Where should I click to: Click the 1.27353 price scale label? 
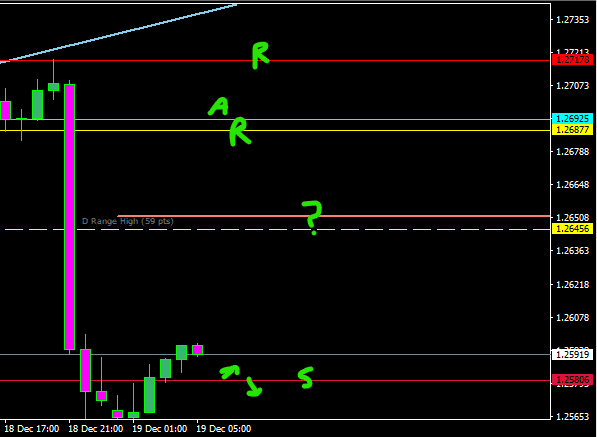point(572,20)
